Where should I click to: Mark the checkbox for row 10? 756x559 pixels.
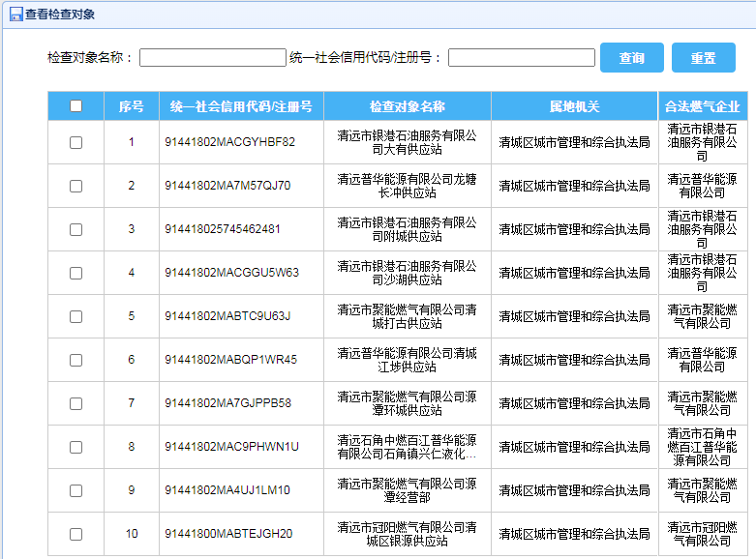76,534
